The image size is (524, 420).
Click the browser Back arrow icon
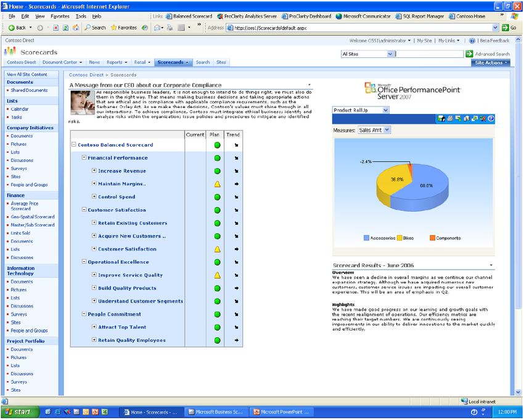pyautogui.click(x=11, y=28)
